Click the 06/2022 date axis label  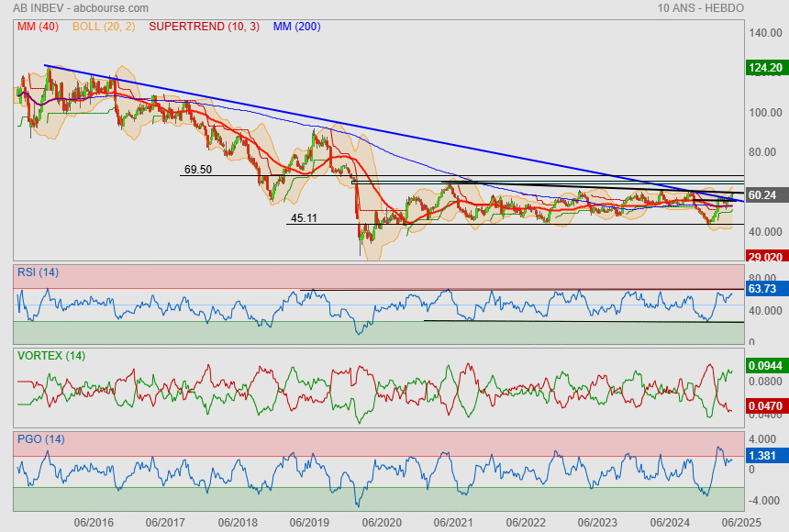tap(526, 523)
